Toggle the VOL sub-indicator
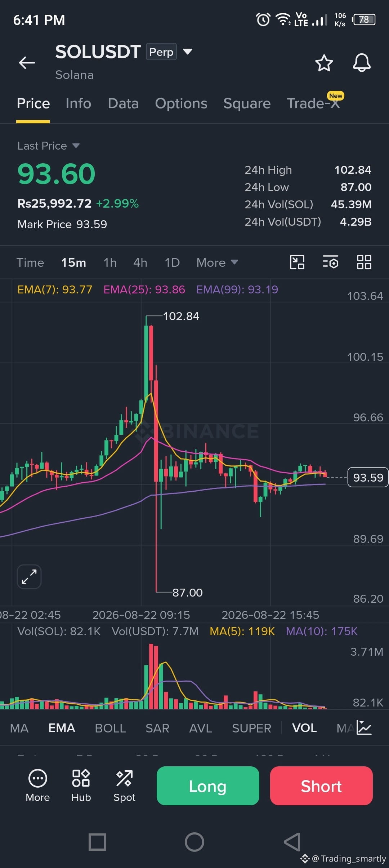 pos(304,728)
